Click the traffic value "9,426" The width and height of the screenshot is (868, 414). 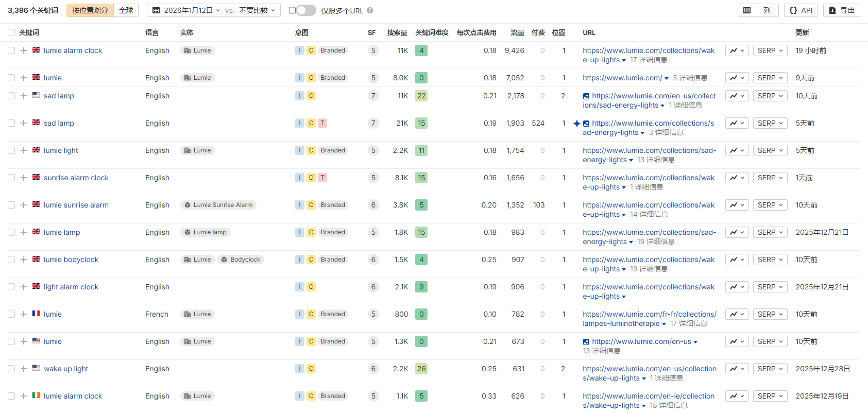(515, 50)
